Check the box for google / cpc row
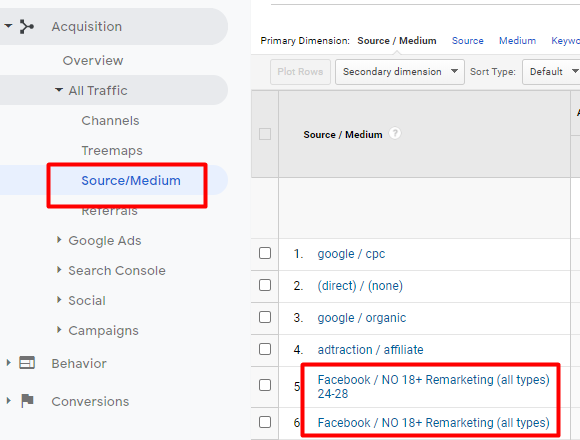Viewport: 580px width, 440px height. point(265,253)
